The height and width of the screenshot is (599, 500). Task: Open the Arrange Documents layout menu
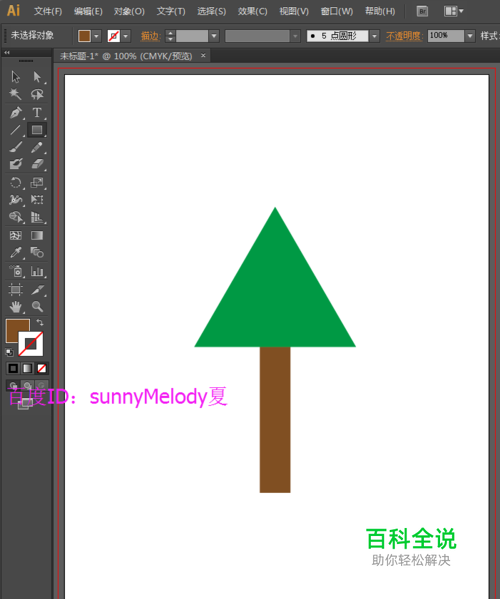pos(453,11)
